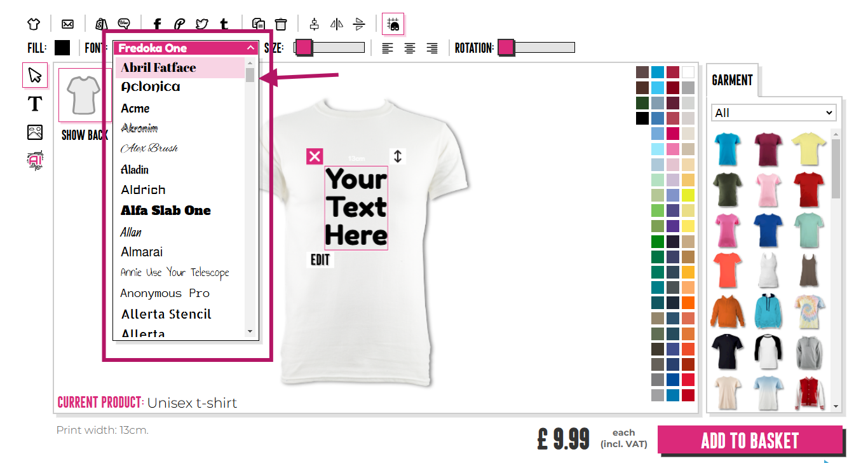Viewport: 868px width, 463px height.
Task: Click the trash can delete icon
Action: (281, 24)
